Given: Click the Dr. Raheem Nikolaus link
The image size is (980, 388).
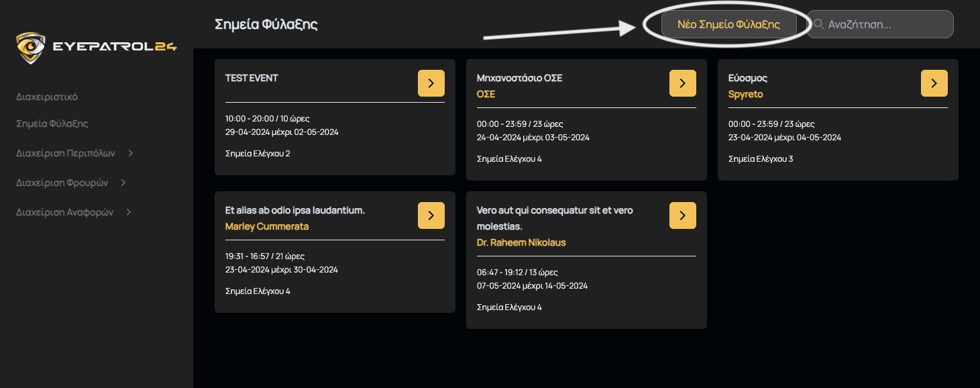Looking at the screenshot, I should click(521, 242).
